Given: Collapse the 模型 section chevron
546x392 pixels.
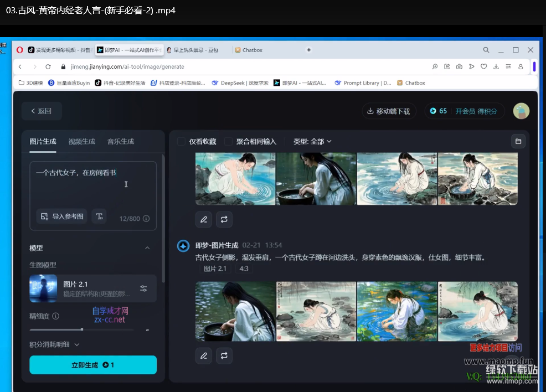Looking at the screenshot, I should pos(147,248).
